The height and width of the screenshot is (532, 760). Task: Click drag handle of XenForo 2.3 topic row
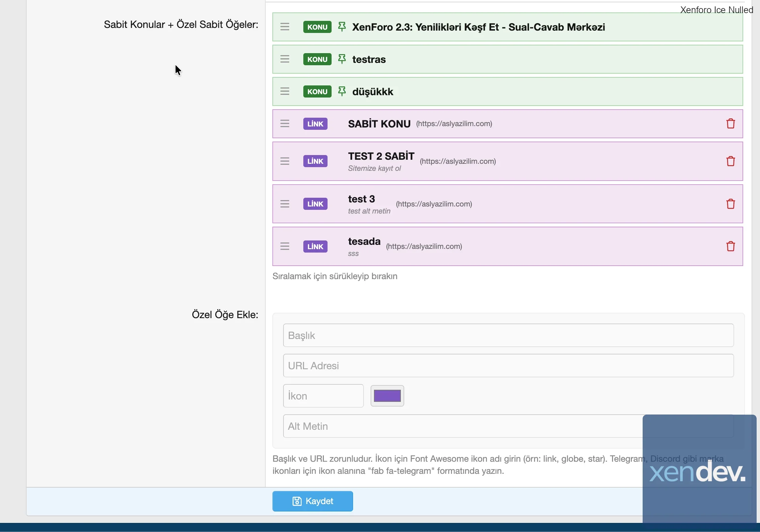coord(284,27)
